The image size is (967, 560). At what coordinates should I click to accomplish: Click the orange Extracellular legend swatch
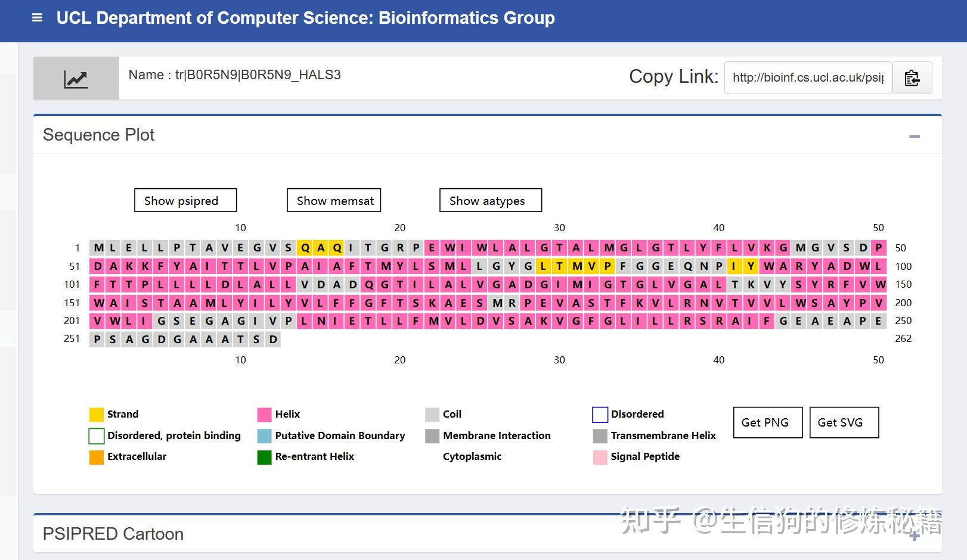coord(97,457)
